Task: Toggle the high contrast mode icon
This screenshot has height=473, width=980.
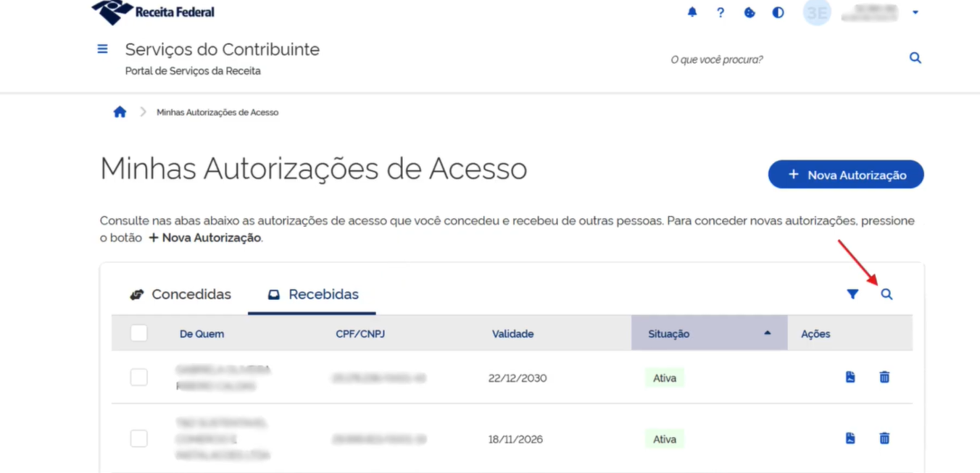Action: pyautogui.click(x=778, y=12)
